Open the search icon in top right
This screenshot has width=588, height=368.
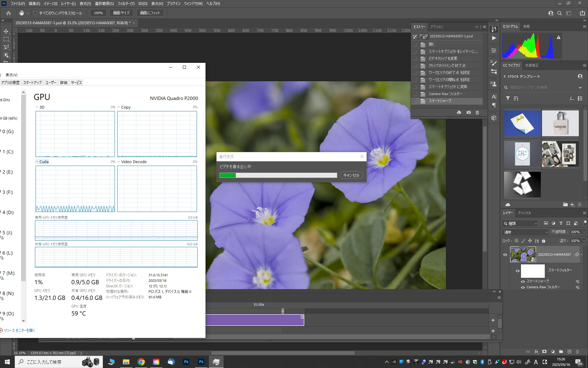tap(560, 13)
